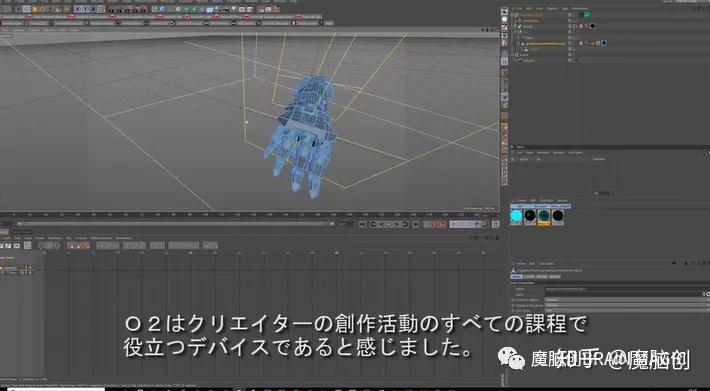The height and width of the screenshot is (391, 710).
Task: Select the orange-highlighted polygon object in tree
Action: pyautogui.click(x=545, y=43)
